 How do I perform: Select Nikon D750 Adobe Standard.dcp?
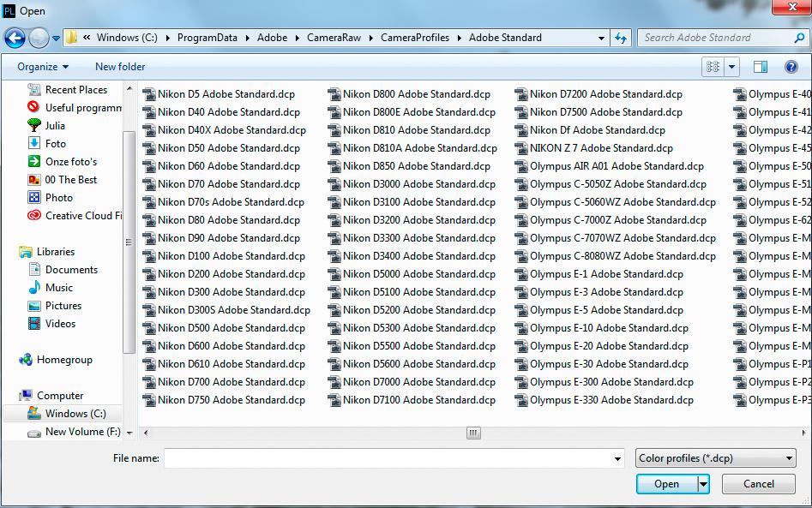click(225, 400)
